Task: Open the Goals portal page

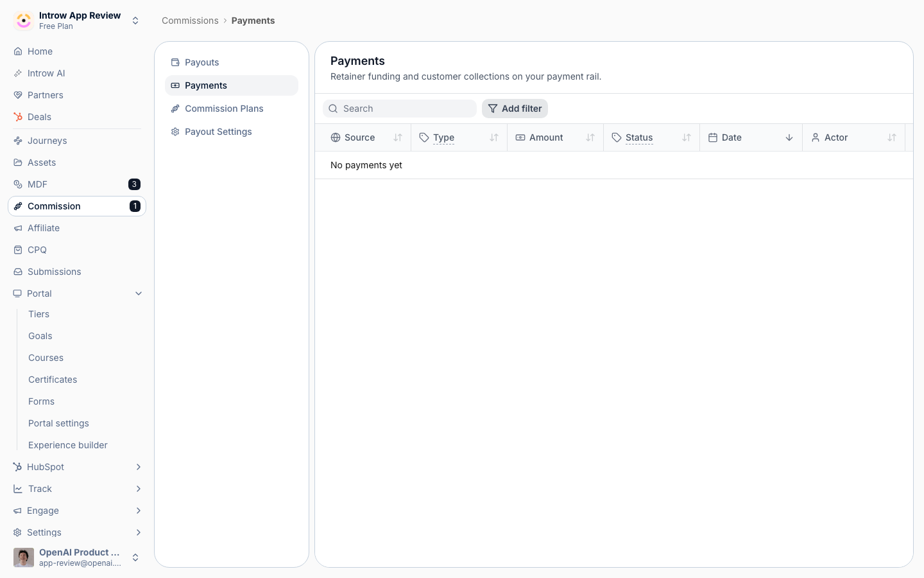Action: 40,336
